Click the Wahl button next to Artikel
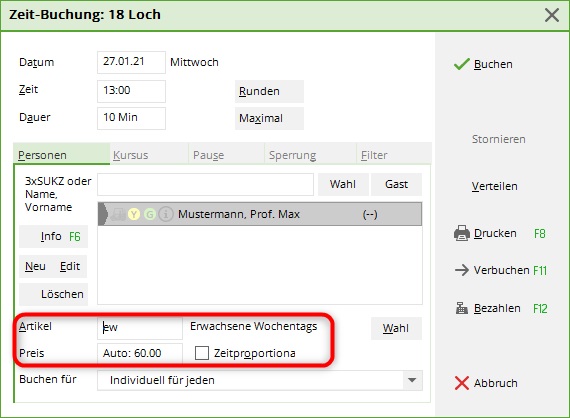 tap(396, 328)
